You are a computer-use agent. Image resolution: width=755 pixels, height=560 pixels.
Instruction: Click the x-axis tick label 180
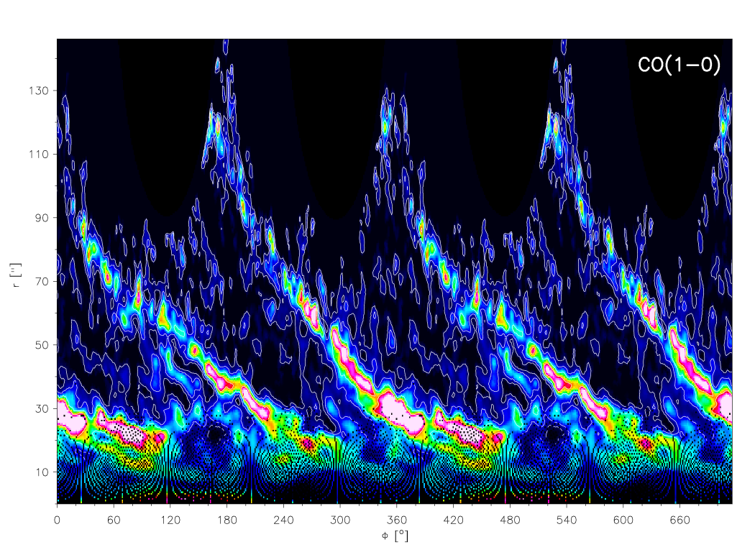tap(226, 520)
